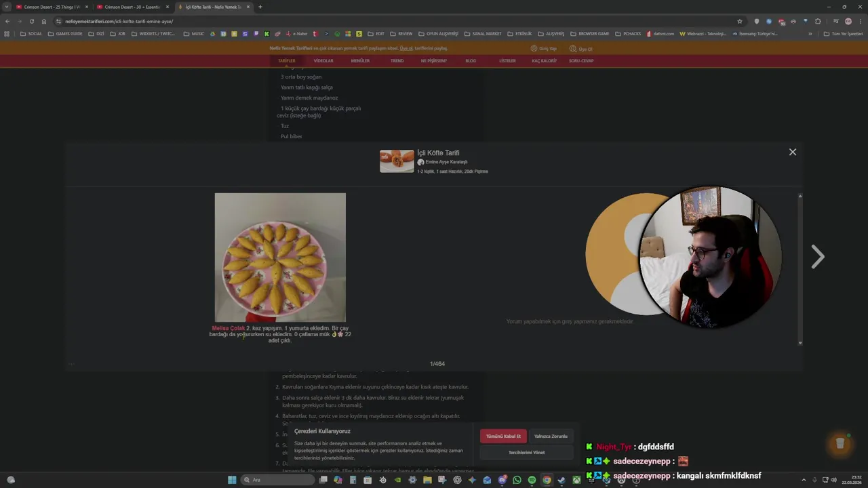Open Xbox app from the taskbar
The image size is (868, 488).
pos(576,480)
